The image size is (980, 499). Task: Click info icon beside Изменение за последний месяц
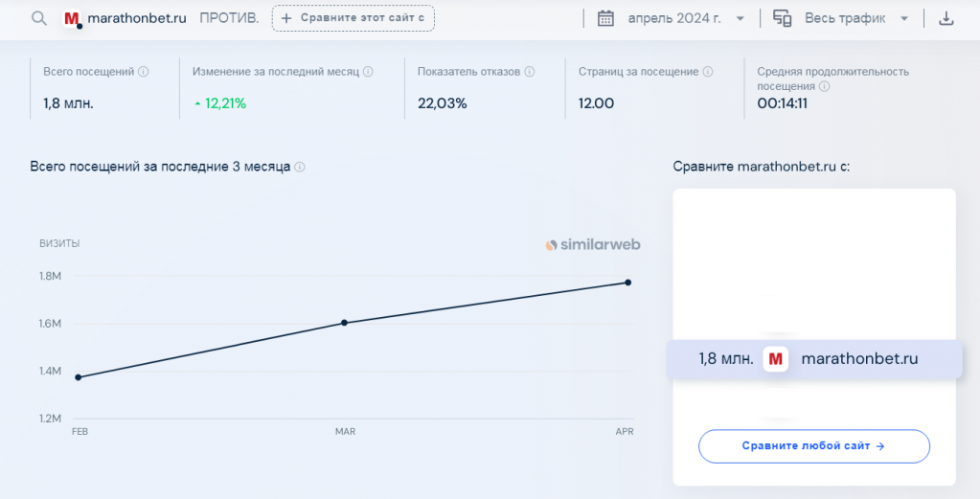[368, 72]
